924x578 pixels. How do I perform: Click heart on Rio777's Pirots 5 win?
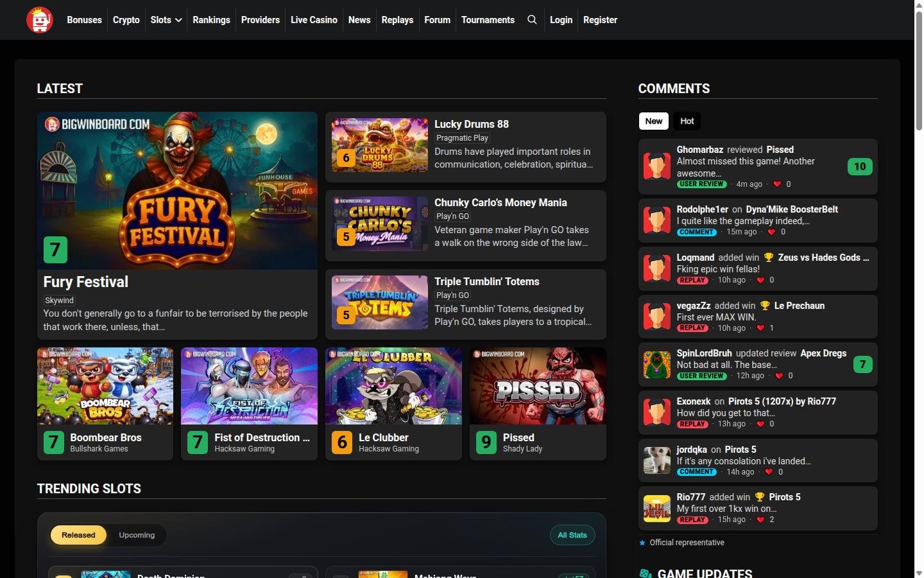click(x=760, y=520)
